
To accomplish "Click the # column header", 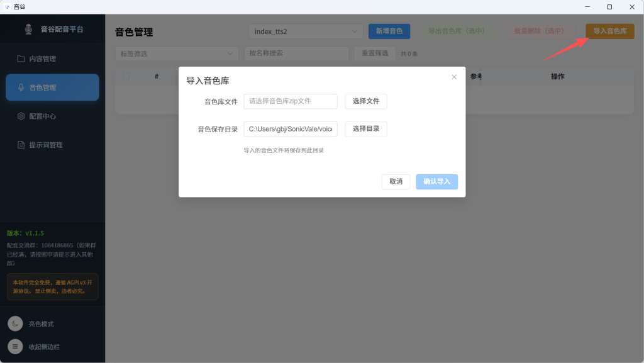I will pos(157,76).
